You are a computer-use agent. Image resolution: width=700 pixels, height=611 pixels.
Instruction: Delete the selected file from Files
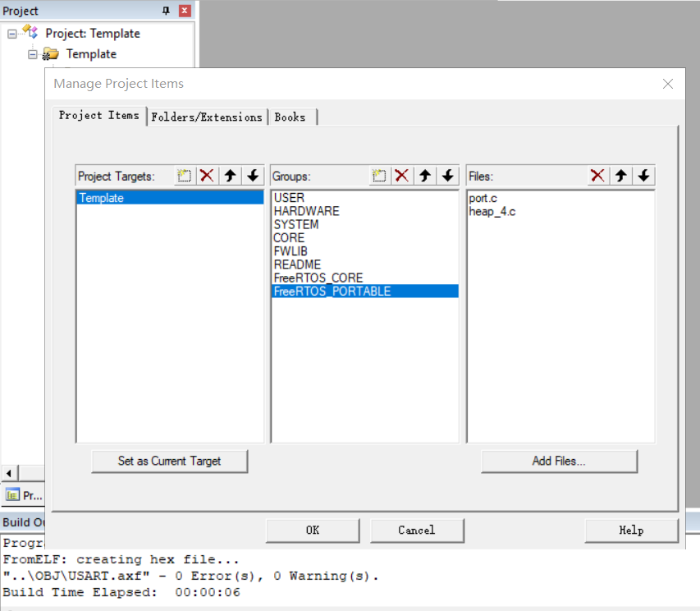point(597,176)
